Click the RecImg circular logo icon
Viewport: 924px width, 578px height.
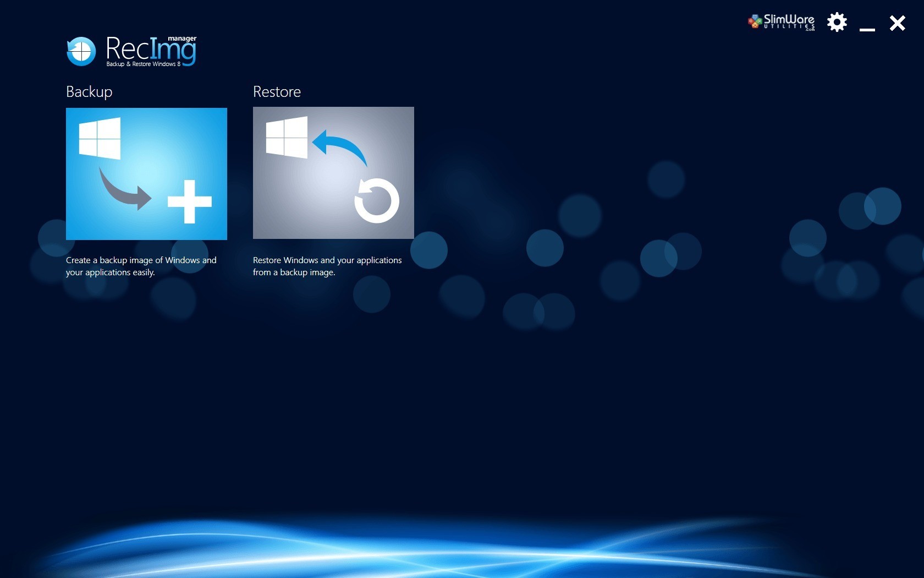[x=81, y=51]
